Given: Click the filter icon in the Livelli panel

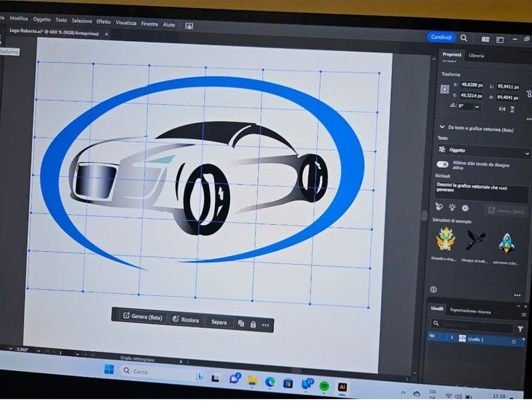Looking at the screenshot, I should click(520, 329).
